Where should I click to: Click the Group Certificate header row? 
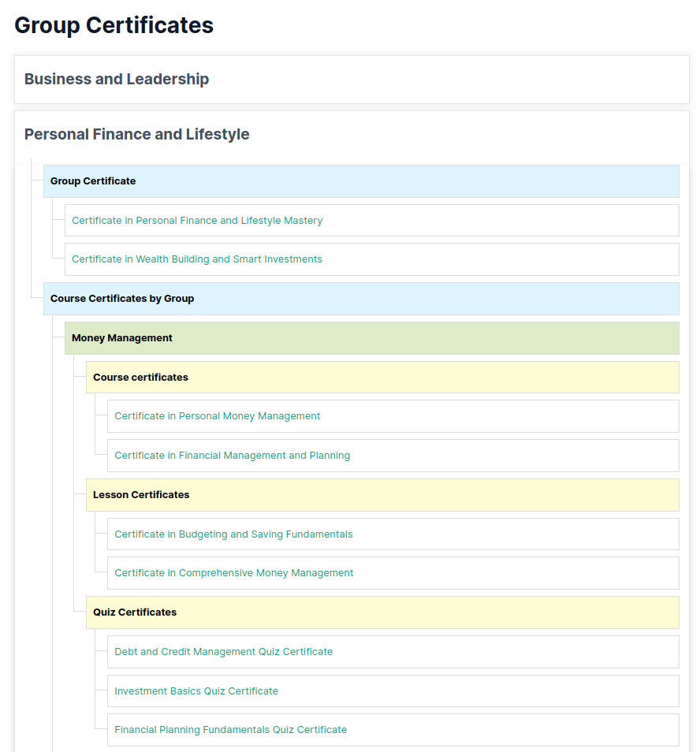point(361,181)
